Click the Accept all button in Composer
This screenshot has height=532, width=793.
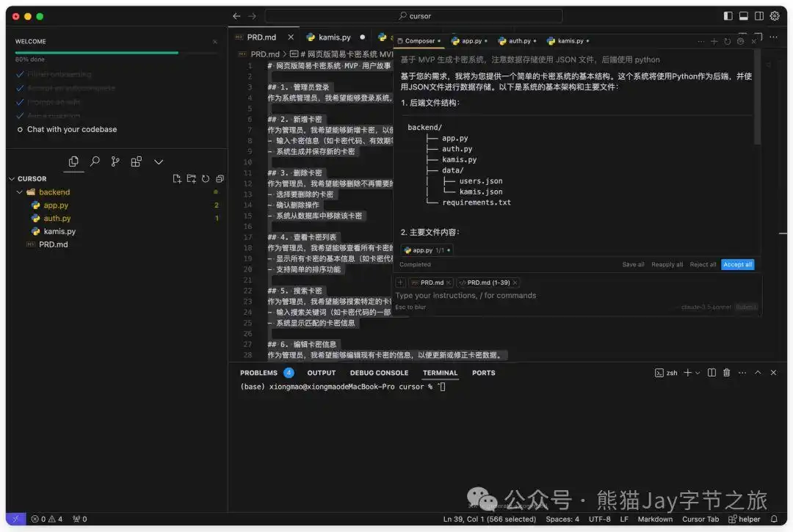point(737,264)
